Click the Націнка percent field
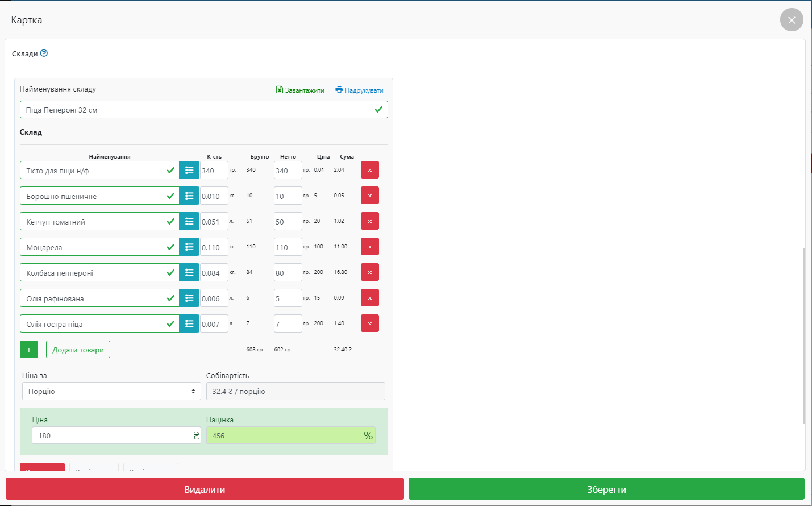The width and height of the screenshot is (812, 506). [x=284, y=436]
